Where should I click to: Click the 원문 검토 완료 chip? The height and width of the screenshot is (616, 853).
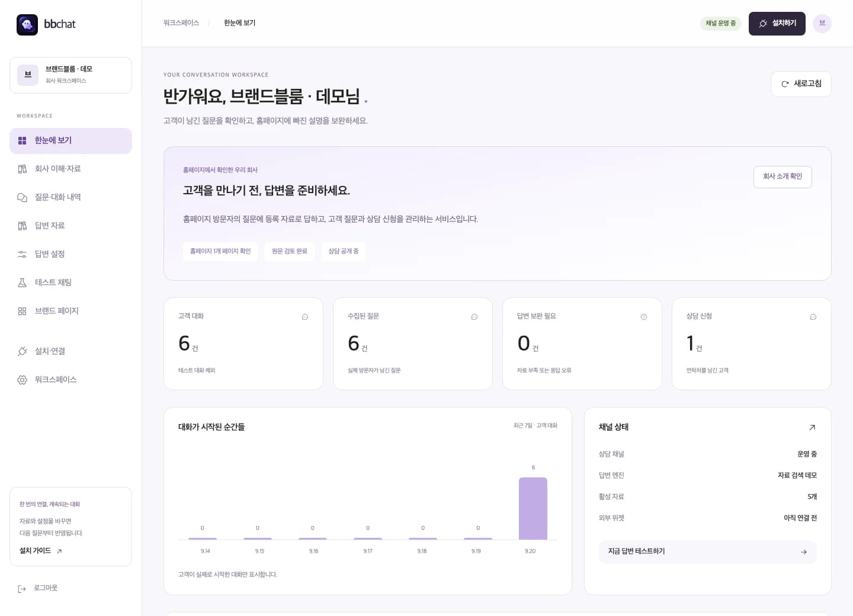290,251
